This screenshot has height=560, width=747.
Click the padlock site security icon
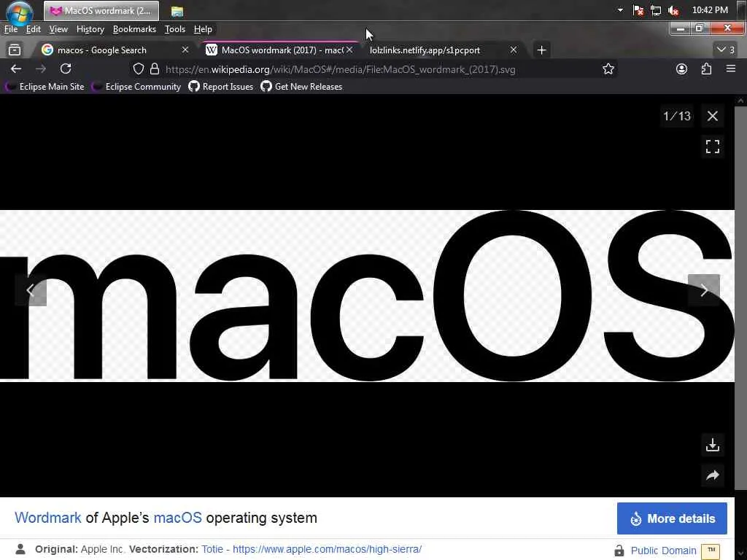tap(155, 69)
